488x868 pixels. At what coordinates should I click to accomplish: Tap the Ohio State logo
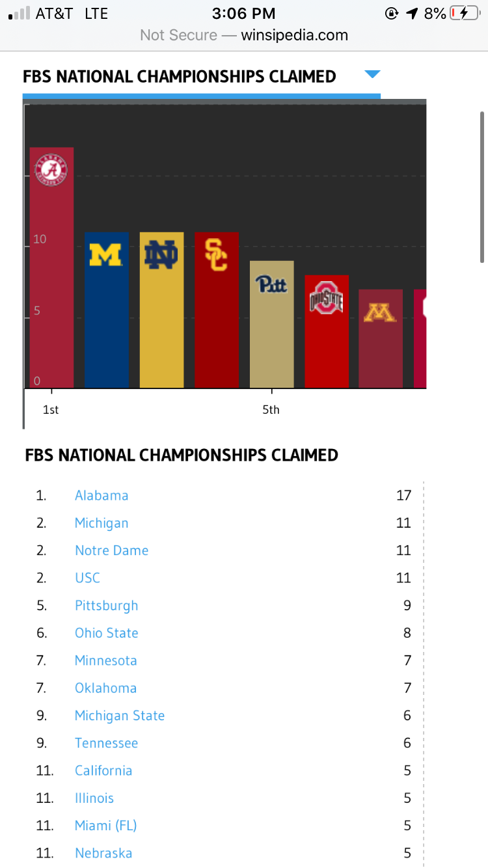(x=326, y=298)
